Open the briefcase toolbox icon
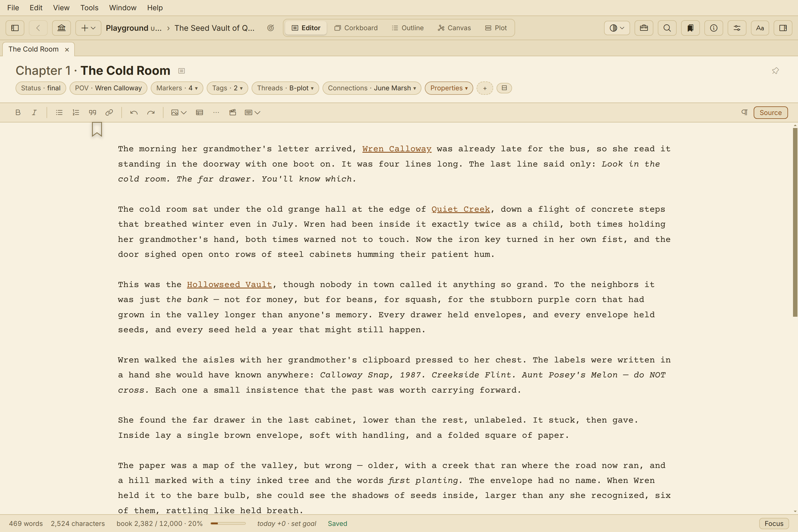Viewport: 798px width, 532px height. click(644, 28)
